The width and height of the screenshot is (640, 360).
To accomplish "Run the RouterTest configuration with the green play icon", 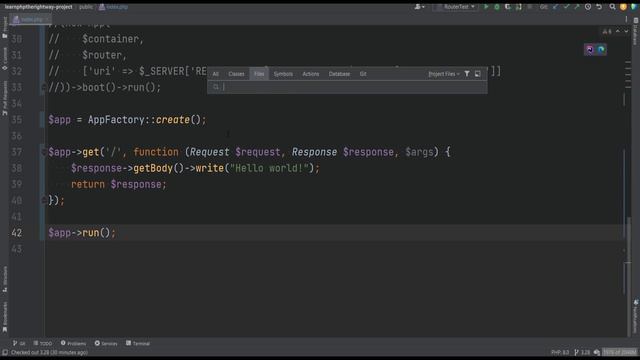I will 486,7.
